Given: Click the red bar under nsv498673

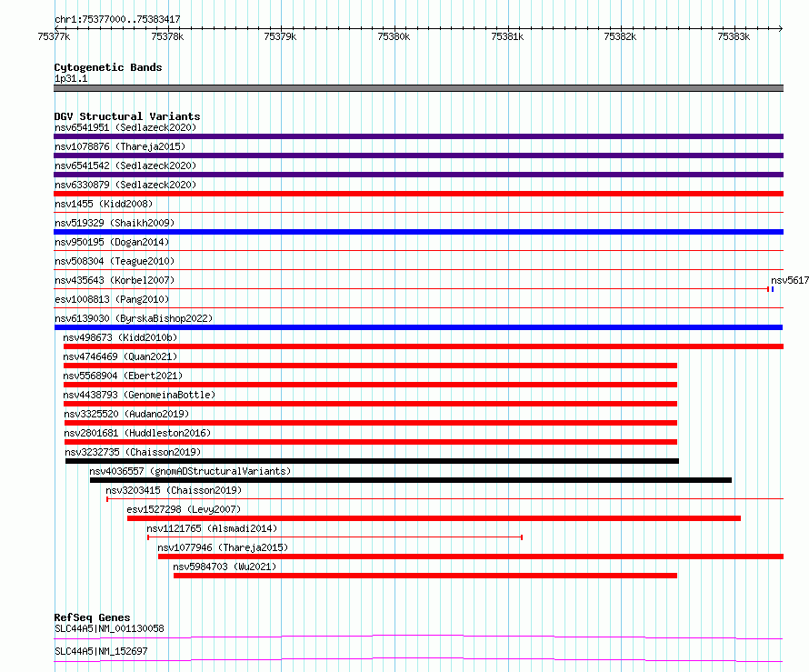Looking at the screenshot, I should coord(423,346).
